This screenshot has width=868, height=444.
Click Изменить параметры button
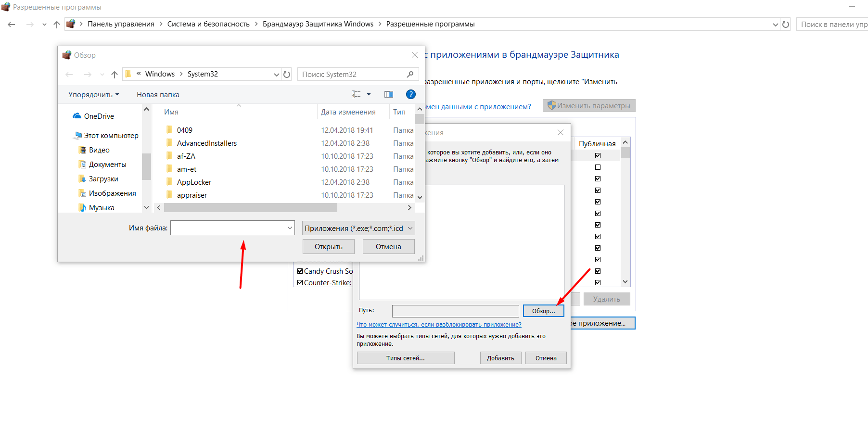[x=589, y=106]
